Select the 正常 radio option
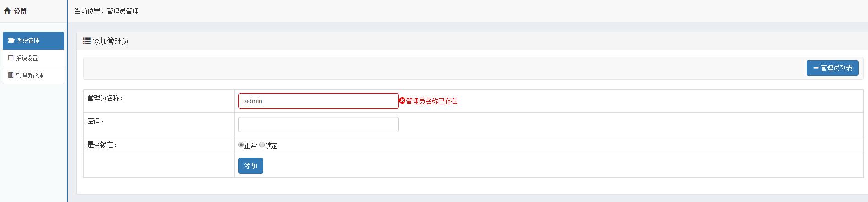This screenshot has height=202, width=868. [x=241, y=145]
